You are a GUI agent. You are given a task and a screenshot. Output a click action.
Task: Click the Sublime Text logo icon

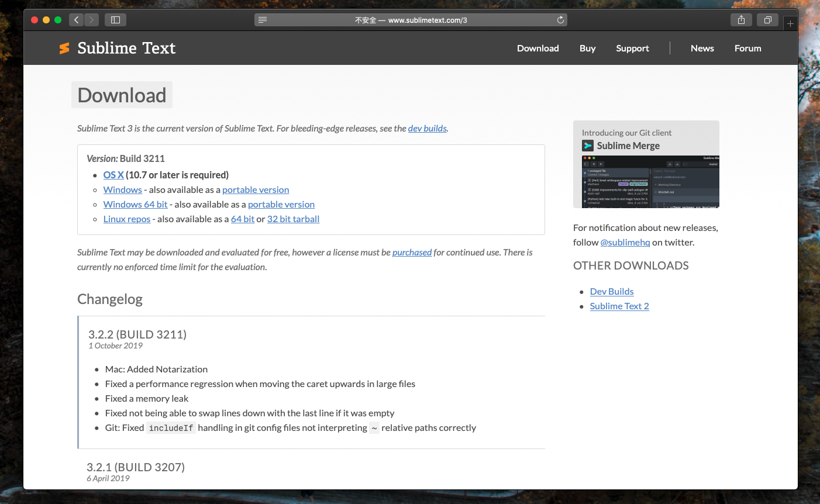click(64, 49)
